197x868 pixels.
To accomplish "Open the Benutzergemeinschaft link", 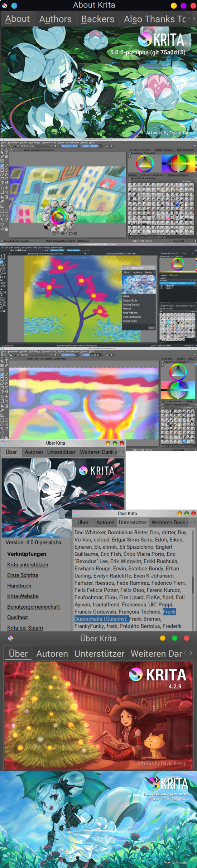I will coord(33,607).
